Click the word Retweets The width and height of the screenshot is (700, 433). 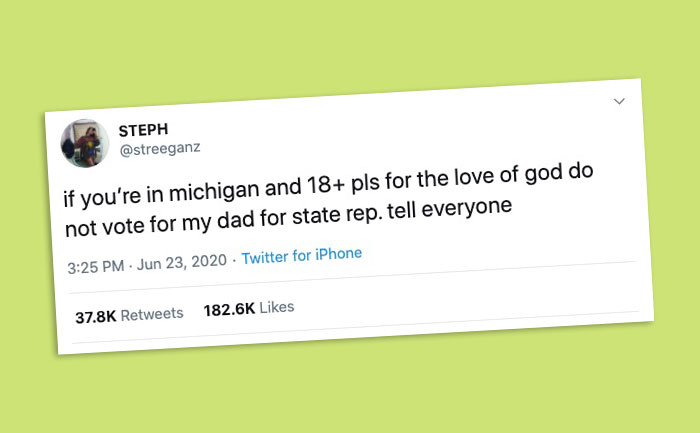(152, 314)
